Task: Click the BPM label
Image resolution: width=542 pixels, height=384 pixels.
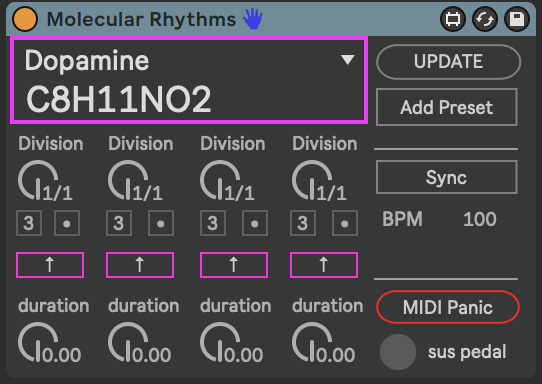Action: click(402, 219)
